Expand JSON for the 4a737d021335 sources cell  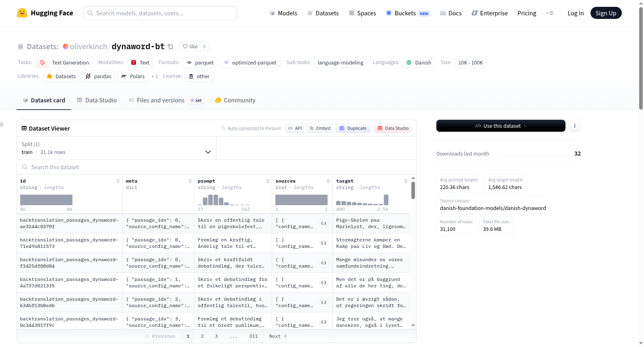(324, 283)
